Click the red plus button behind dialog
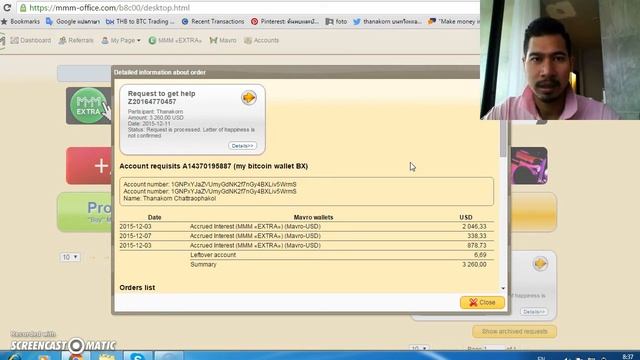The image size is (640, 360). (x=89, y=166)
